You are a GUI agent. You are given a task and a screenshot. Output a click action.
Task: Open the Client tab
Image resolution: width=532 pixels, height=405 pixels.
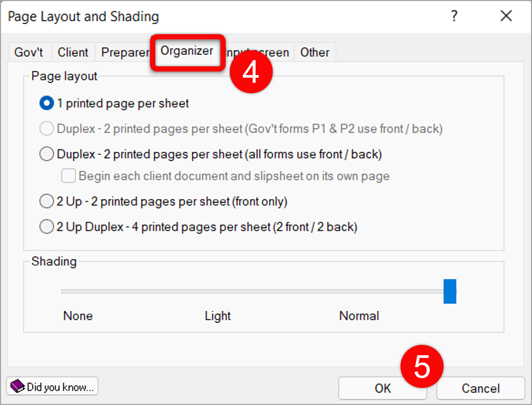[73, 52]
